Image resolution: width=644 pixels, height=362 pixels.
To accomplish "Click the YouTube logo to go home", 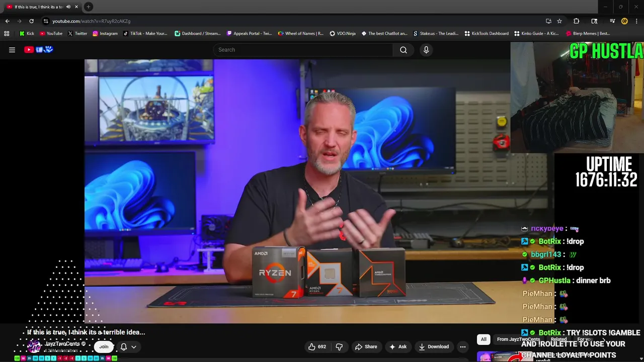I will (x=39, y=49).
